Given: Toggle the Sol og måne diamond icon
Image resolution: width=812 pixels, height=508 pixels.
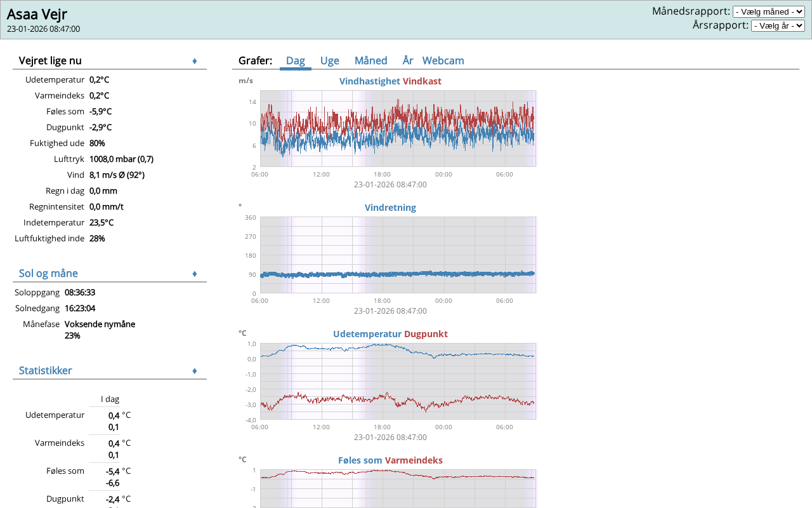Looking at the screenshot, I should (x=195, y=274).
